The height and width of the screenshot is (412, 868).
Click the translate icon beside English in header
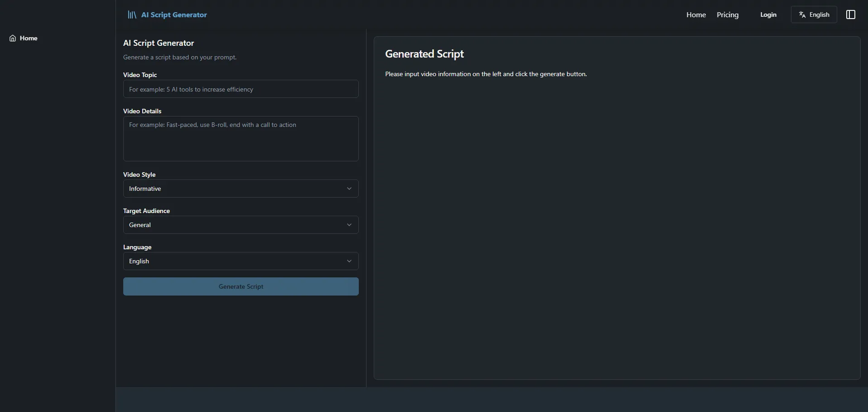[x=802, y=15]
